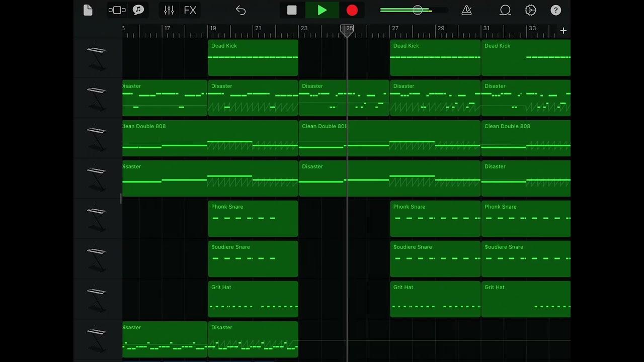The image size is (644, 362).
Task: Select Clean Double 808 region at bar 23
Action: 390,138
